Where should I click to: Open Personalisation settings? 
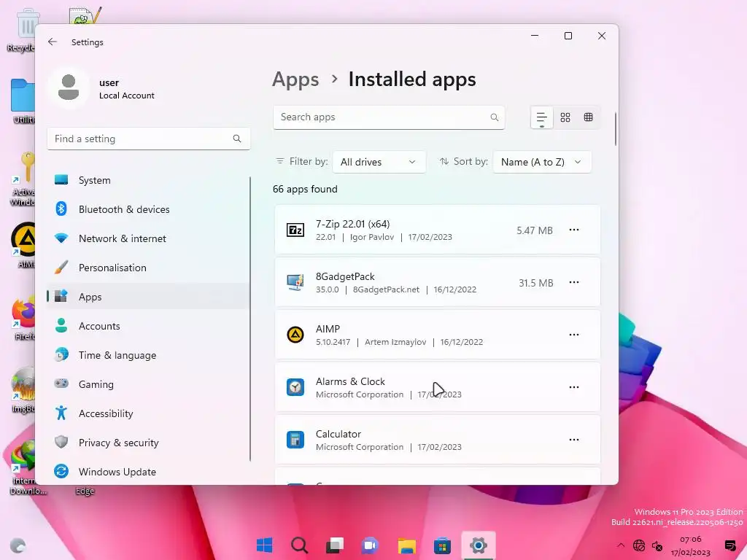click(x=148, y=268)
